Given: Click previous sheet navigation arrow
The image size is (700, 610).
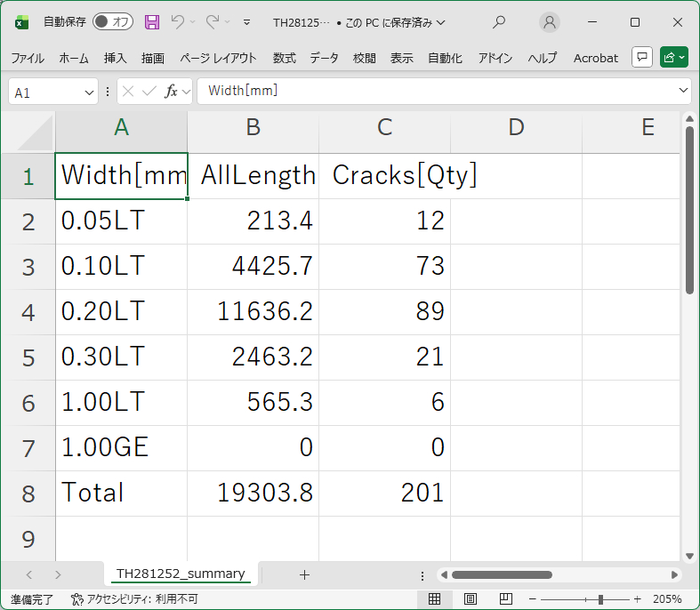Looking at the screenshot, I should [29, 574].
